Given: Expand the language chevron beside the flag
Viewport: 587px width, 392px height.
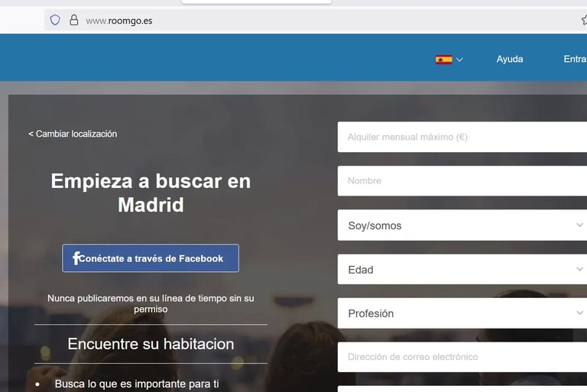Looking at the screenshot, I should point(459,60).
